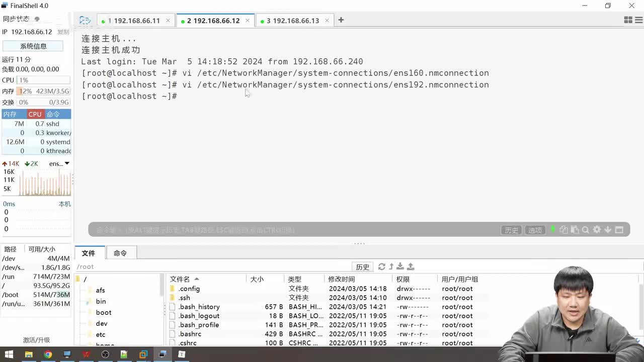Open the grid layout view icon

point(628,20)
